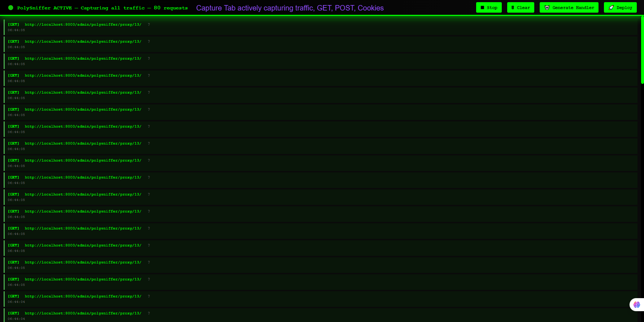Expand the bottom-most visible GET request
Viewport: 644px width, 322px height.
click(x=321, y=315)
